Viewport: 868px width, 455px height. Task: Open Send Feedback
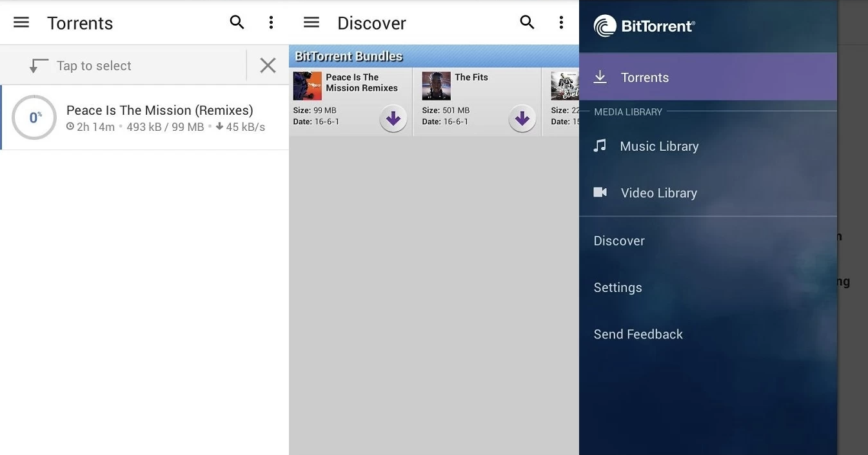coord(638,334)
